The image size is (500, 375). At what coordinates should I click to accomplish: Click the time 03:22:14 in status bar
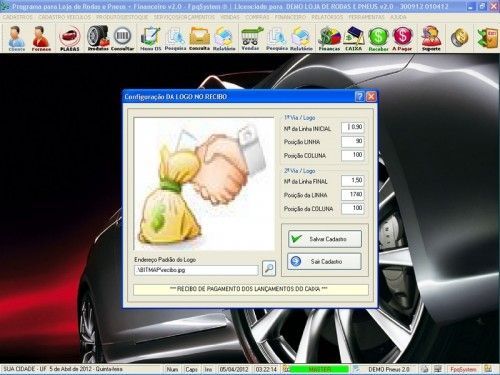(x=266, y=369)
